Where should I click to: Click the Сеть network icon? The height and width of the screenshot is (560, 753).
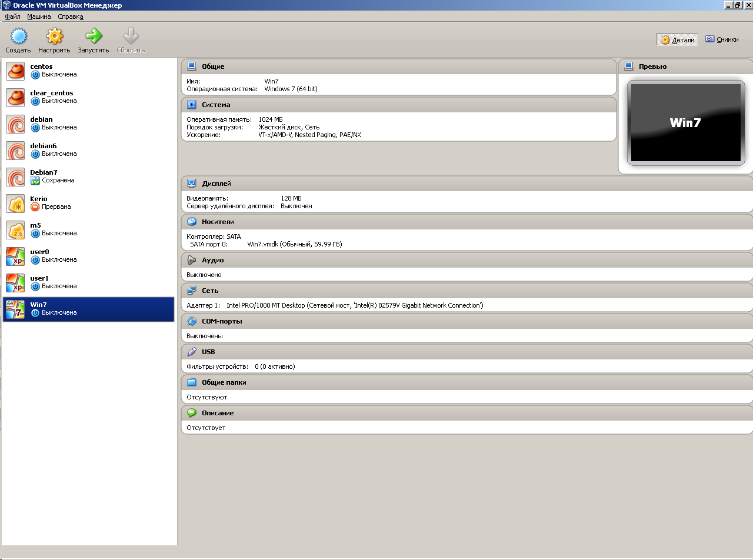point(191,291)
